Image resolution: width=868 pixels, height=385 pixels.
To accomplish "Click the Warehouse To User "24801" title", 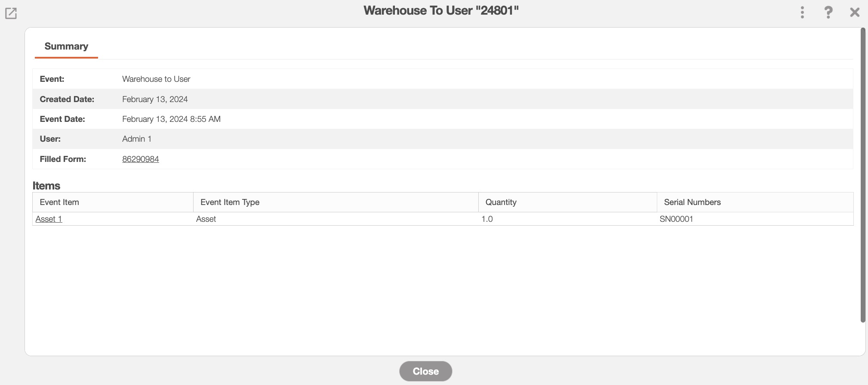I will (441, 11).
